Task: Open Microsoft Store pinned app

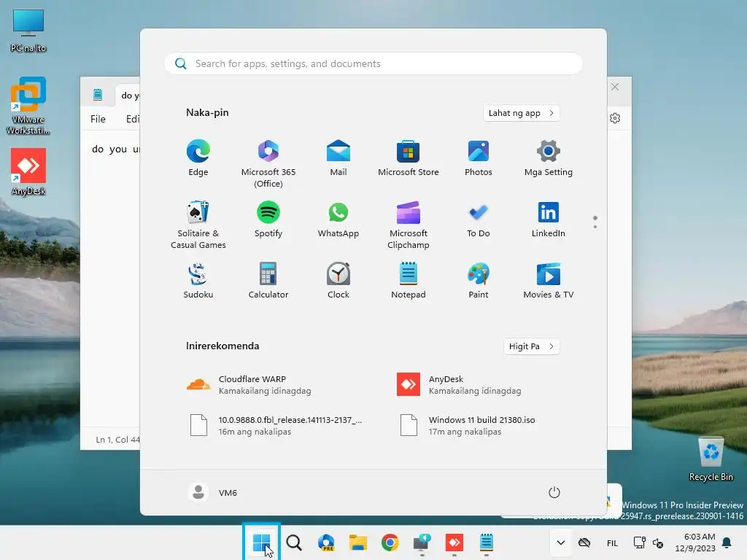Action: 409,158
